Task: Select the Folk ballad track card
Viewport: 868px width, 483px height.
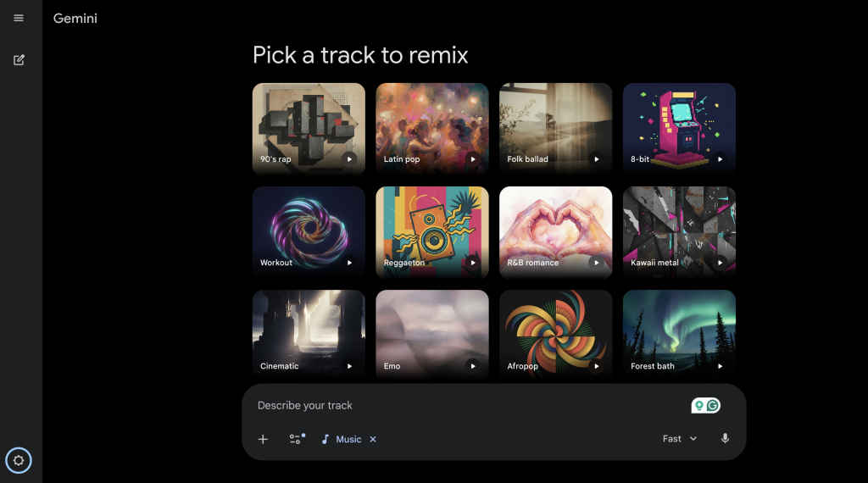Action: 555,127
